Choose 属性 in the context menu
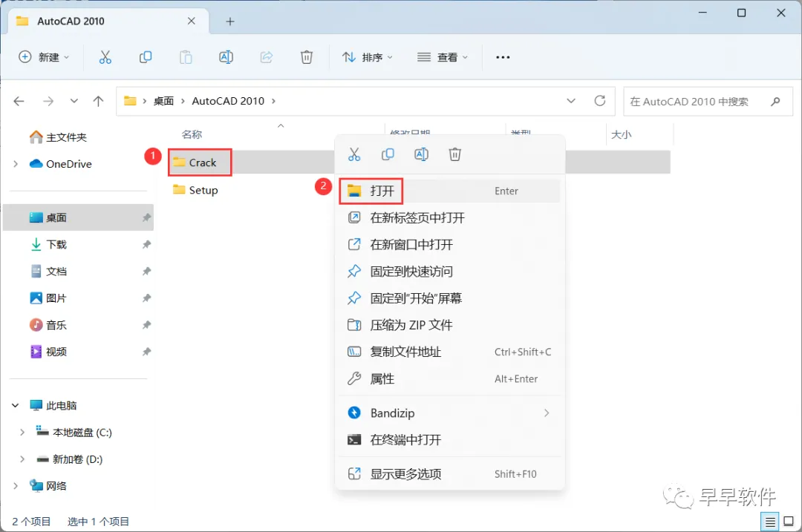The image size is (802, 532). coord(450,378)
